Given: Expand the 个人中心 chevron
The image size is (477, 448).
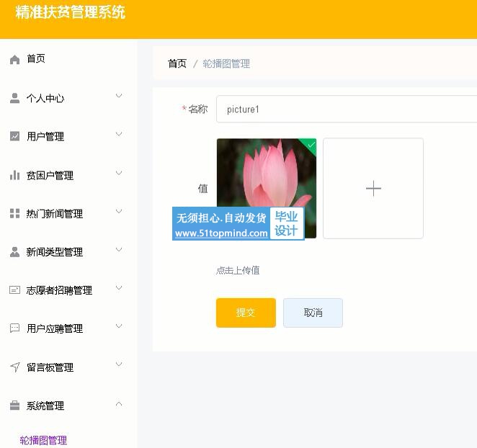Looking at the screenshot, I should point(119,96).
